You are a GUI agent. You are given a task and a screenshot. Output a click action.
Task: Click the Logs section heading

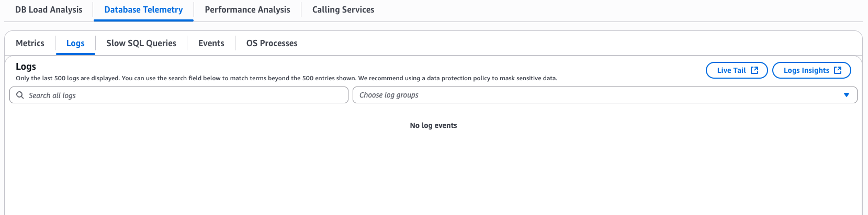tap(26, 67)
